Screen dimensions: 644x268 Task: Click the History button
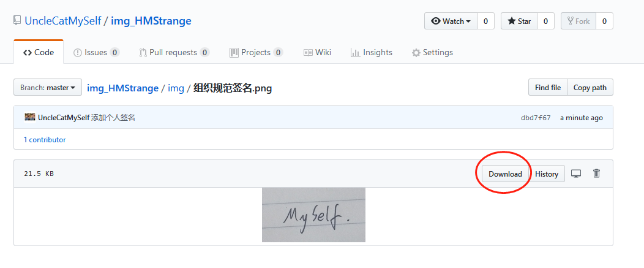547,174
